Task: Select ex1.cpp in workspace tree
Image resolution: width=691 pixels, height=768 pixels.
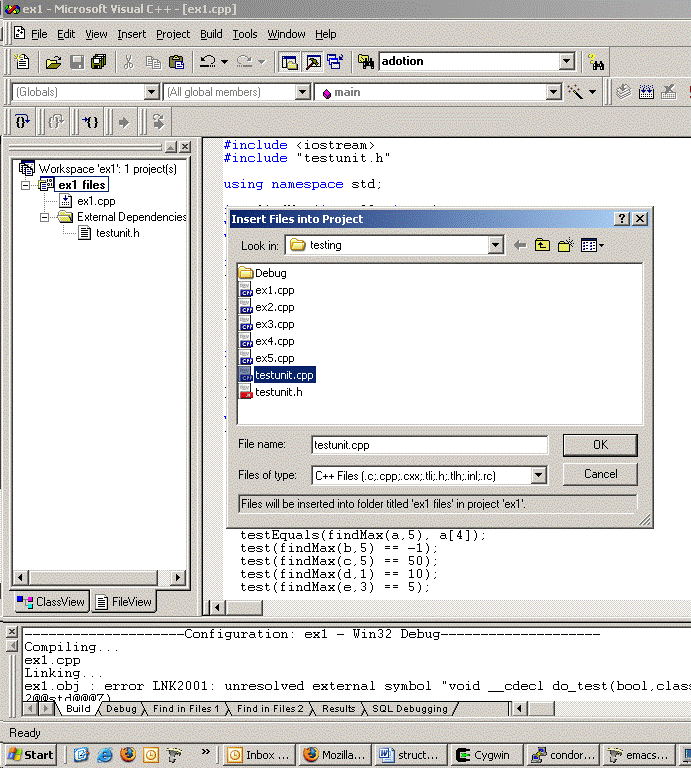Action: (96, 201)
